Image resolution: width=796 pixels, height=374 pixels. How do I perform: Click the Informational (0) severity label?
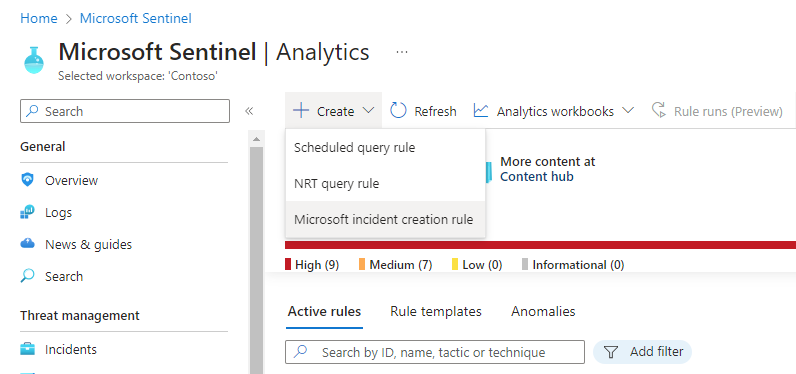578,265
